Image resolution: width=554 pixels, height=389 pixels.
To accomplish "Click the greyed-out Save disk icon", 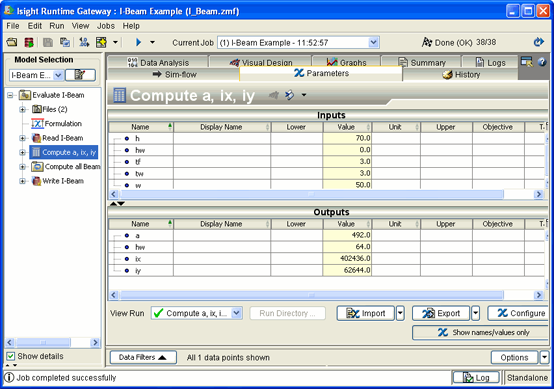I will [x=48, y=42].
